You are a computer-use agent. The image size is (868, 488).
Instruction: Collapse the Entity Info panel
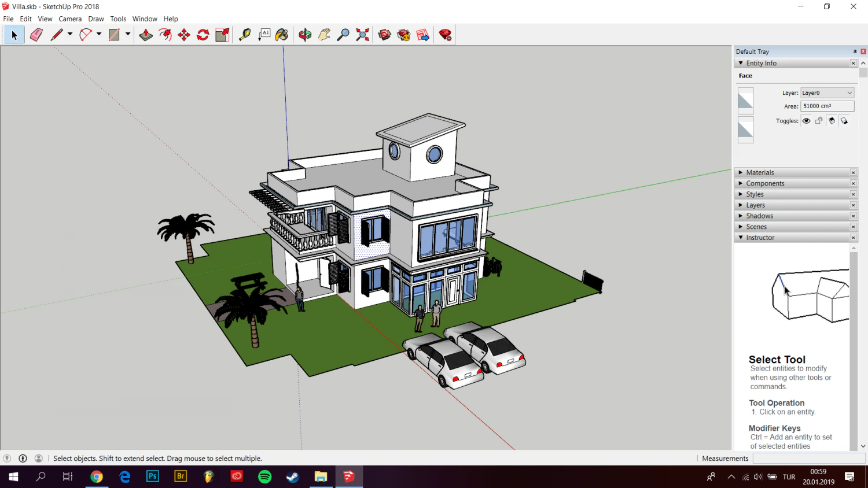[x=741, y=63]
